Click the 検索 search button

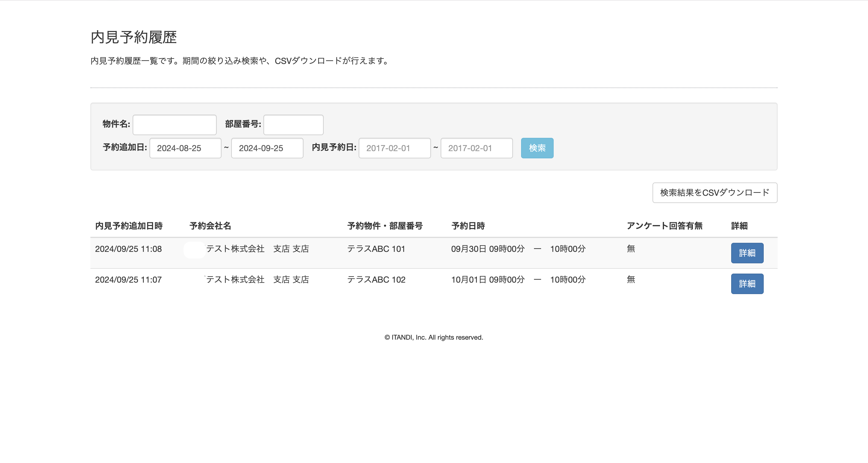pyautogui.click(x=537, y=148)
